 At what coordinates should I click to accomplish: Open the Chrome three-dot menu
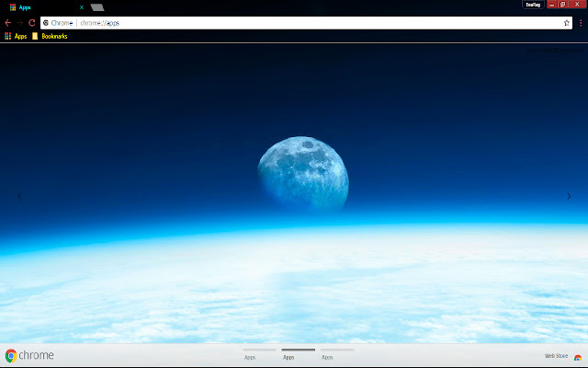[581, 23]
